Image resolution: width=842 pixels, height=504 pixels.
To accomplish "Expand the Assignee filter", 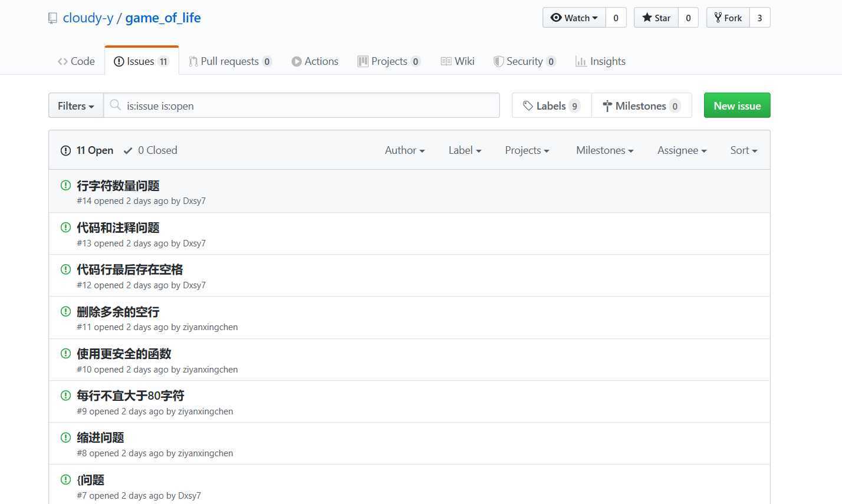I will click(x=682, y=150).
